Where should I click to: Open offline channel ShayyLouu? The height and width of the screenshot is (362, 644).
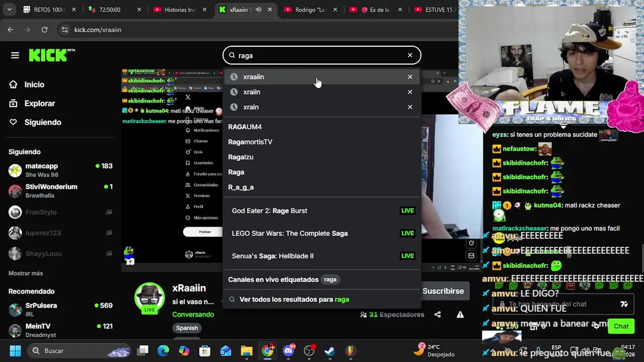point(60,253)
